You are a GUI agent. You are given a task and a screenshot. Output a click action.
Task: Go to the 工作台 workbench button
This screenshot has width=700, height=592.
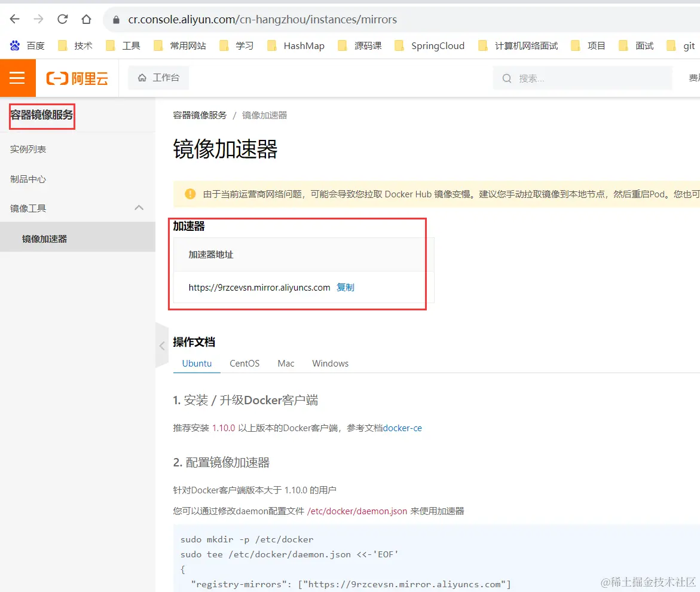pos(158,78)
